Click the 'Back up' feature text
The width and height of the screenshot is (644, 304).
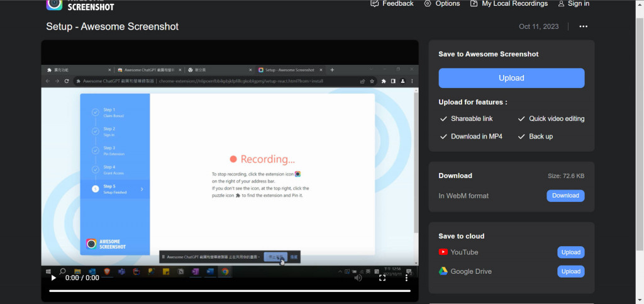click(x=540, y=137)
